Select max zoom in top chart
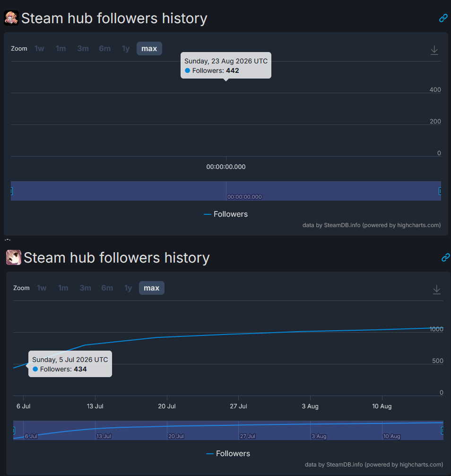Viewport: 451px width, 476px height. point(149,49)
